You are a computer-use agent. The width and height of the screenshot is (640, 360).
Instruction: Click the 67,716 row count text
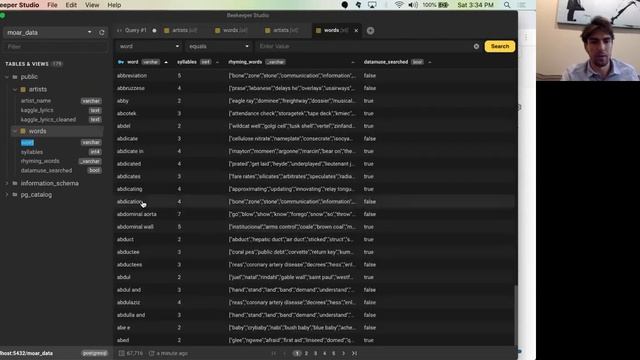(x=134, y=353)
